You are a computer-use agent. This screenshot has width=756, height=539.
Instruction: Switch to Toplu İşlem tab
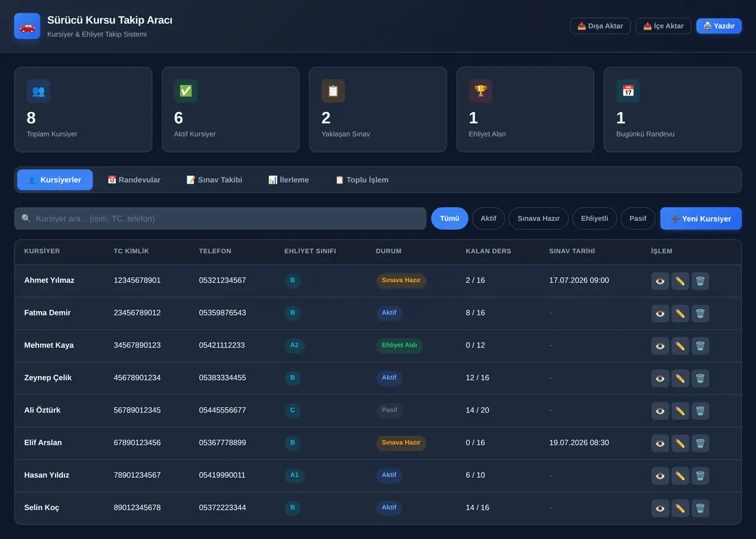point(362,180)
